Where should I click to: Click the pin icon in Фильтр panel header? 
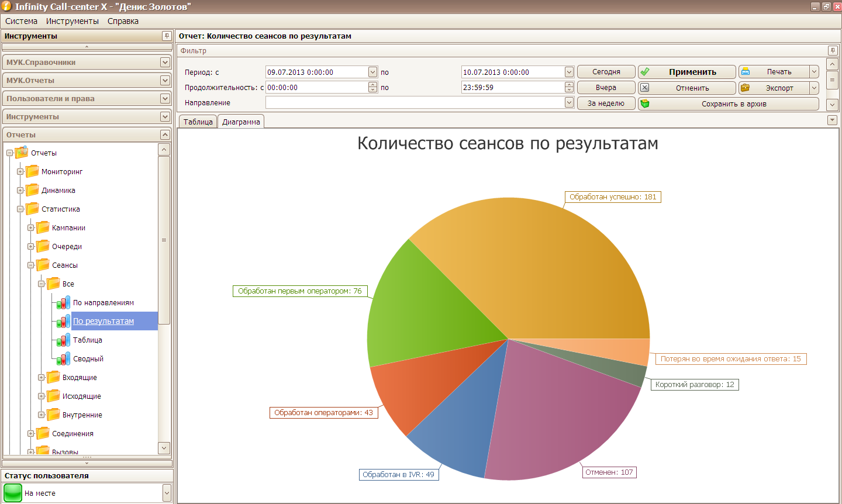tap(833, 51)
